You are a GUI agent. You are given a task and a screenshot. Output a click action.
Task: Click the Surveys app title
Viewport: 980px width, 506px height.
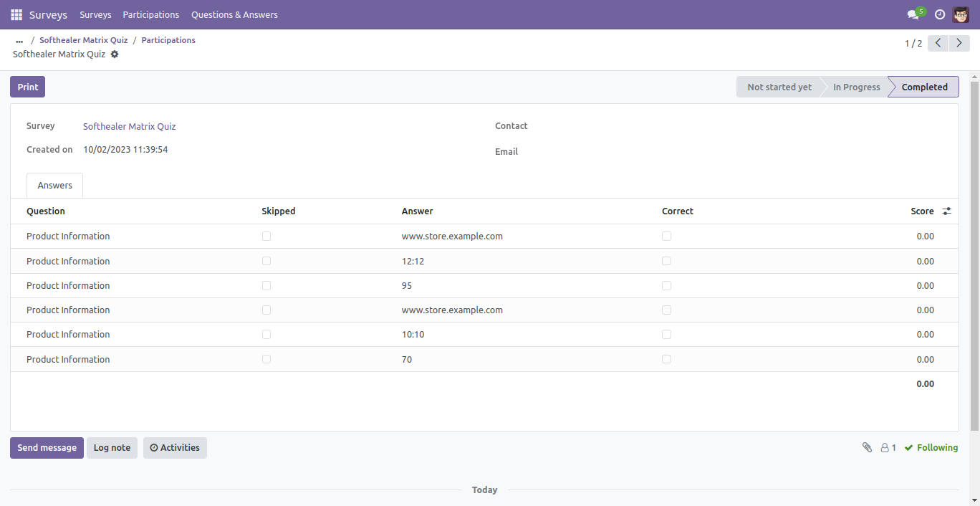coord(48,14)
